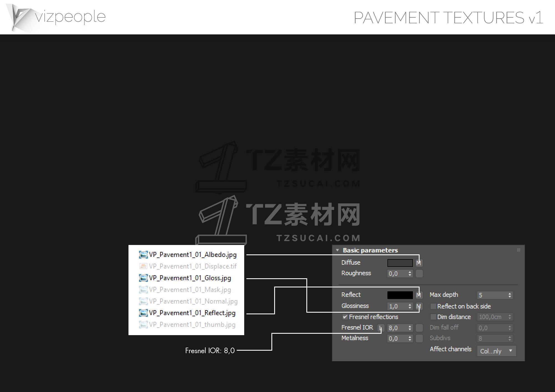The width and height of the screenshot is (555, 392).
Task: Click the Diffuse map M button
Action: tap(419, 263)
